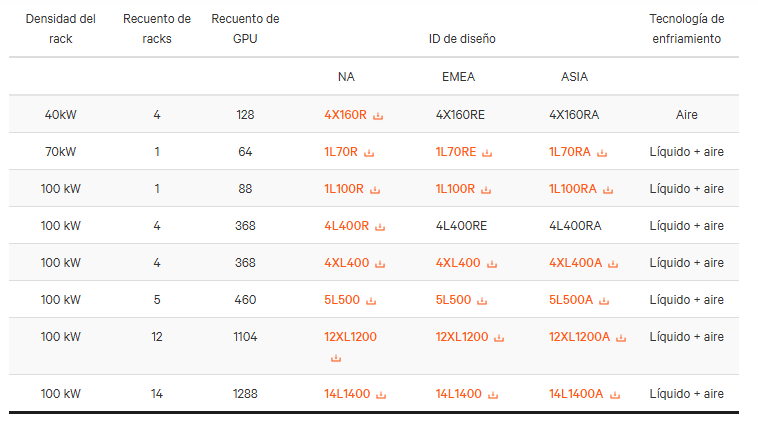Open the EMEA 14L1400 design link
758x426 pixels.
point(458,394)
